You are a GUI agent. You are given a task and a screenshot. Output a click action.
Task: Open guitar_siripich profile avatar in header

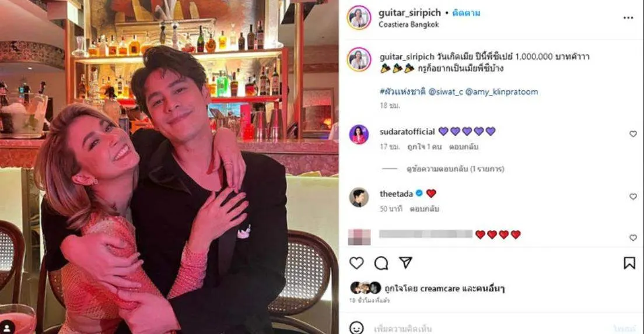coord(359,17)
